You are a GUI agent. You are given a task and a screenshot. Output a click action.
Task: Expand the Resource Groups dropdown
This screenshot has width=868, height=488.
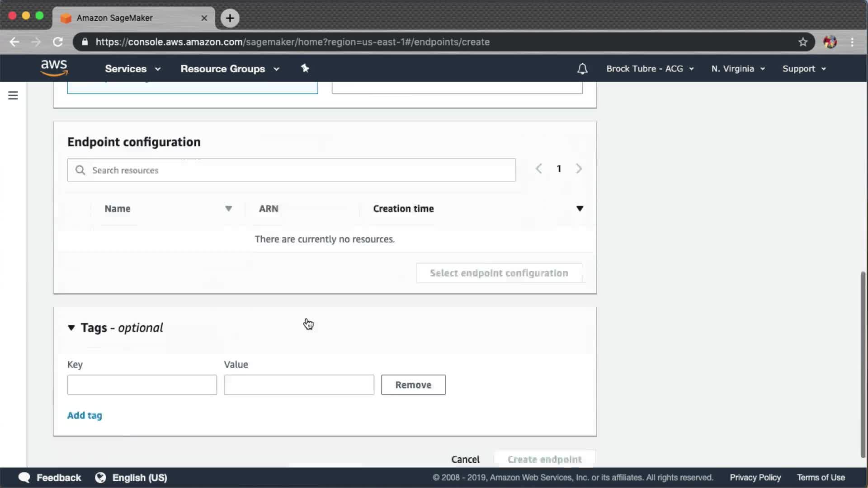coord(230,69)
